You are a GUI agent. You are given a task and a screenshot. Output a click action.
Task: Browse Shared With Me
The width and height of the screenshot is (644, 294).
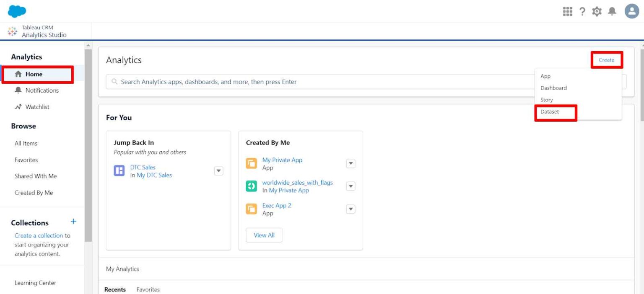click(36, 176)
